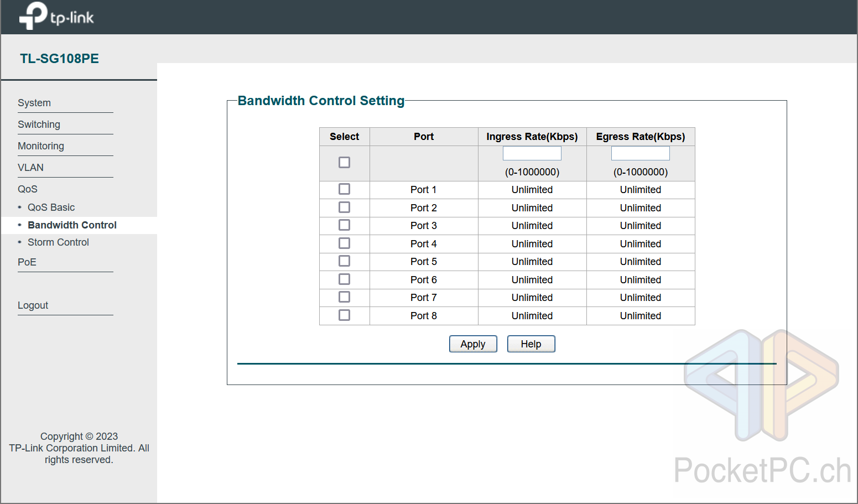This screenshot has width=858, height=504.
Task: Click Port 8 egress Unlimited value
Action: (641, 316)
